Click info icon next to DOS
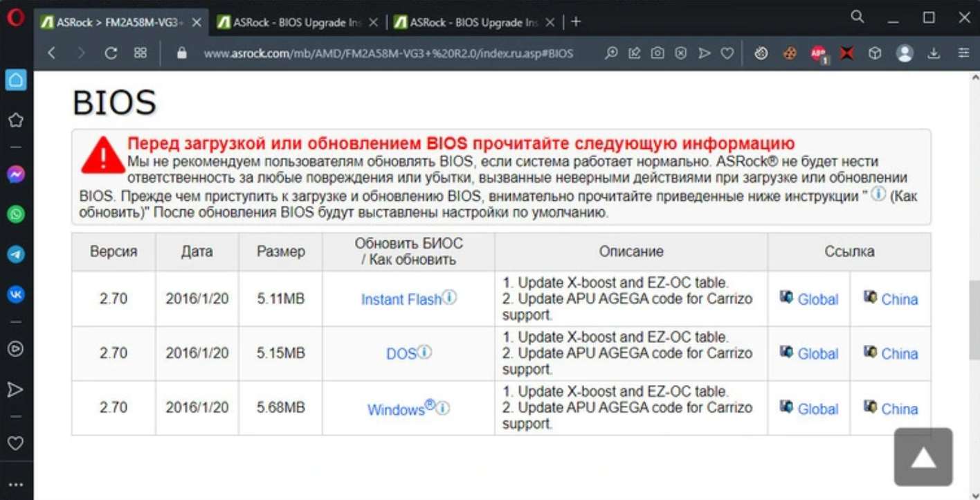 (424, 352)
